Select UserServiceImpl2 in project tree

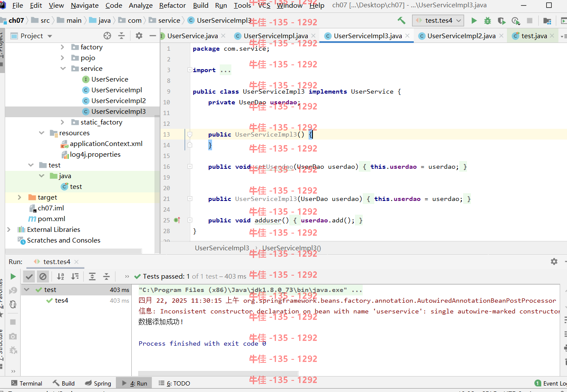(118, 100)
